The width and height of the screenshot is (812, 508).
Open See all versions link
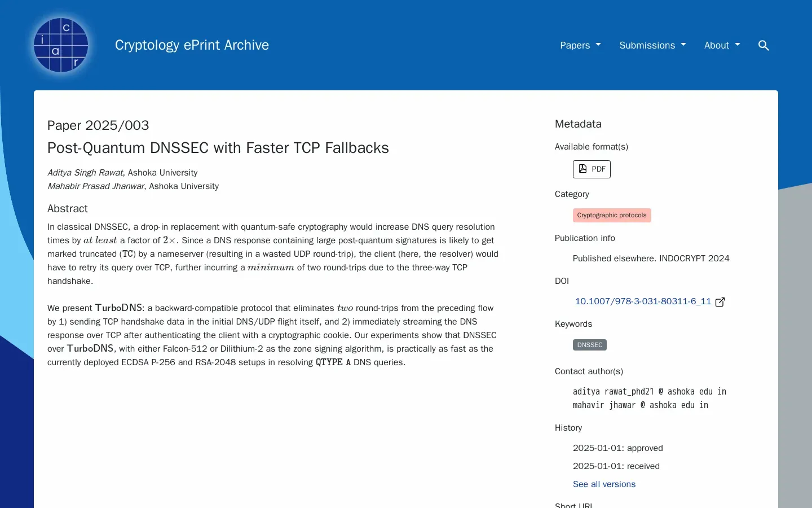tap(604, 484)
